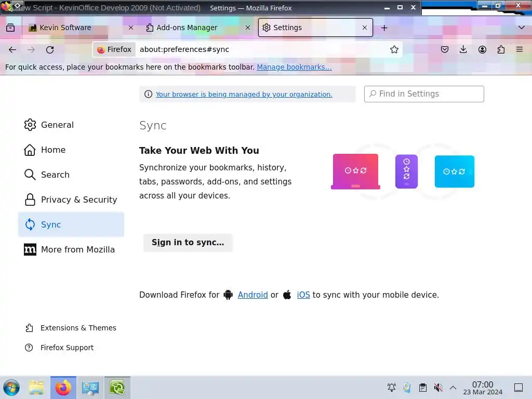Click the Firefox identity box in URL bar
Image resolution: width=532 pixels, height=399 pixels.
tap(114, 49)
